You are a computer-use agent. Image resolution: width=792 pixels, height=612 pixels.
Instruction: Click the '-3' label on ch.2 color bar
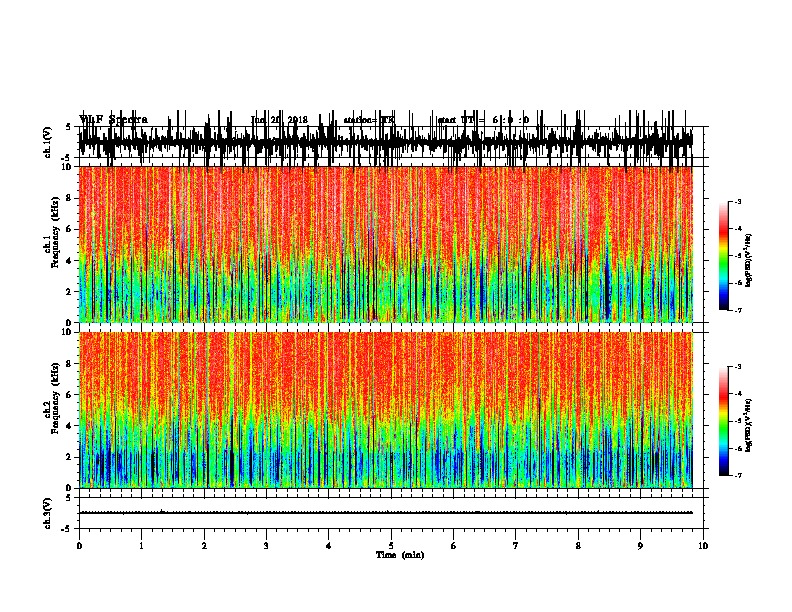click(738, 367)
